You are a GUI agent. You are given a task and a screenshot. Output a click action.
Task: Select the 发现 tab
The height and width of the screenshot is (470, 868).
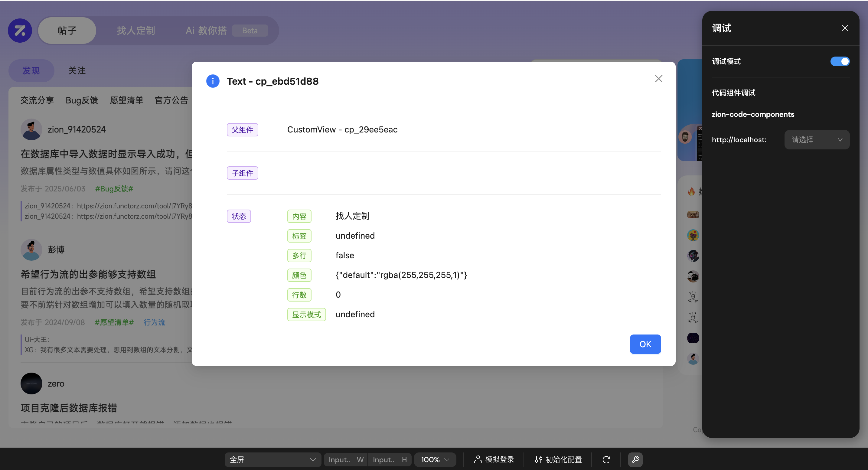(31, 70)
